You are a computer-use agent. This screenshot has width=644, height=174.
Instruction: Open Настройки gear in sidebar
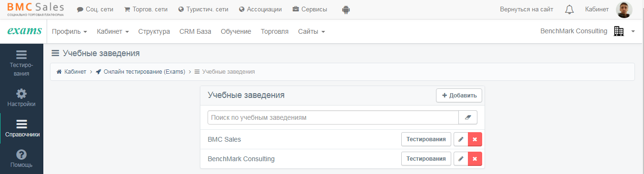tap(21, 97)
